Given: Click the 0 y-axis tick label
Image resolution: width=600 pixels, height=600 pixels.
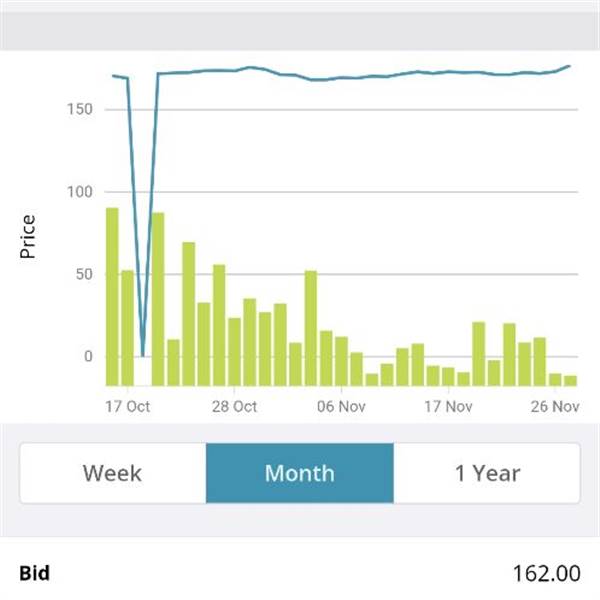Looking at the screenshot, I should [x=90, y=357].
